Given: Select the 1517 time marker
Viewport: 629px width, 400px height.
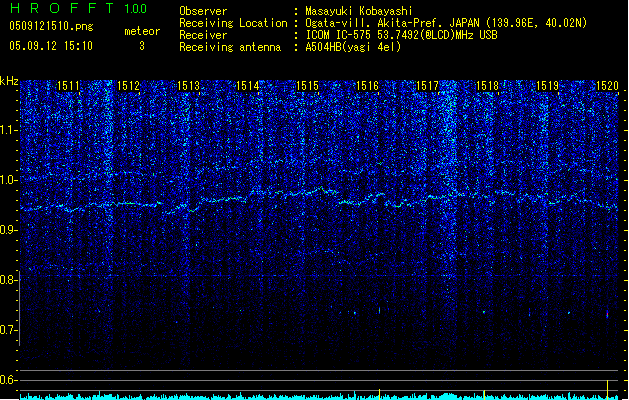Looking at the screenshot, I should 428,87.
